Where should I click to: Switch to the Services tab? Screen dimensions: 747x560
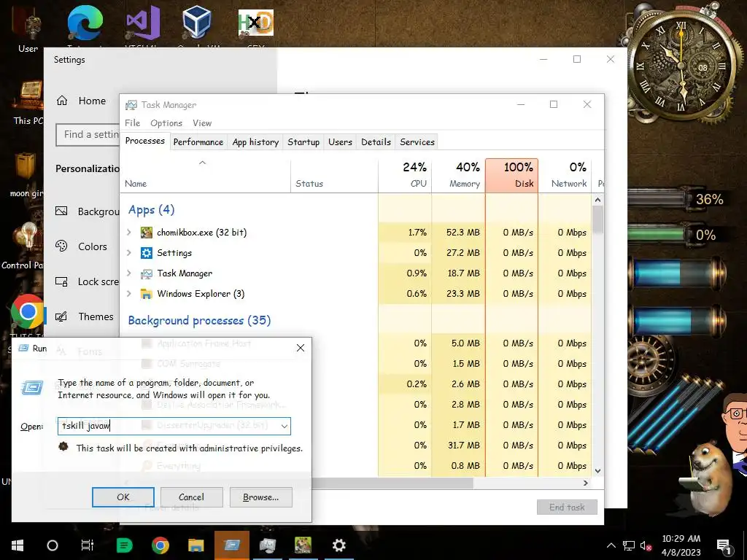click(417, 142)
